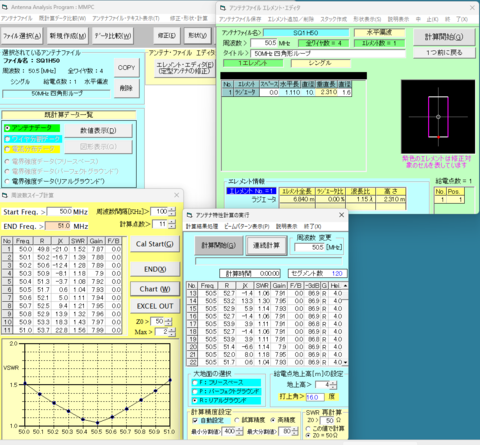The image size is (480, 445).
Task: Click the END Freq. input field
Action: [58, 226]
